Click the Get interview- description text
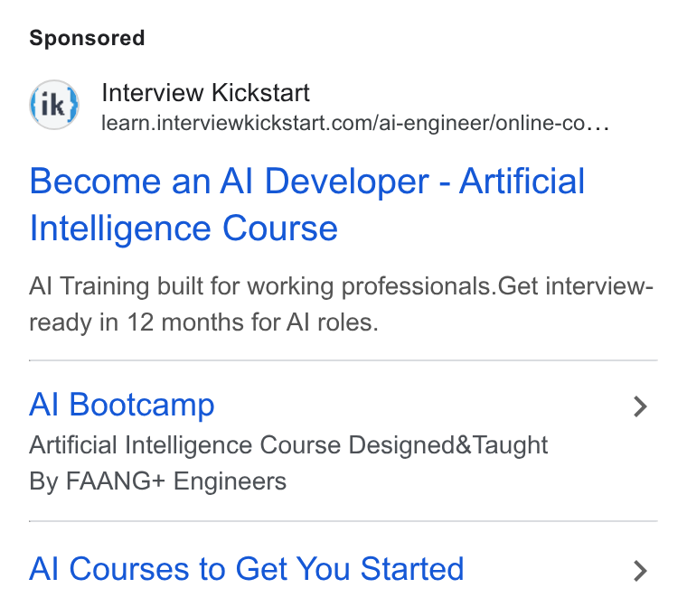This screenshot has height=616, width=687. (x=575, y=286)
